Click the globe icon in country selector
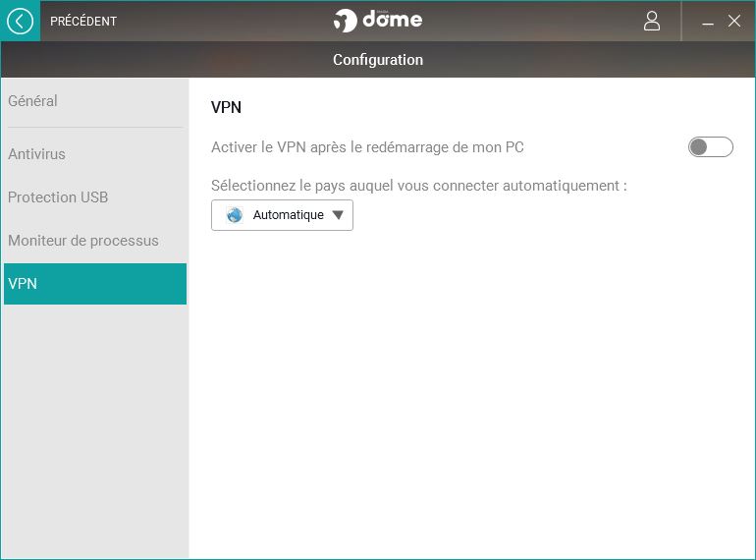Screen dimensions: 756x560 point(235,214)
